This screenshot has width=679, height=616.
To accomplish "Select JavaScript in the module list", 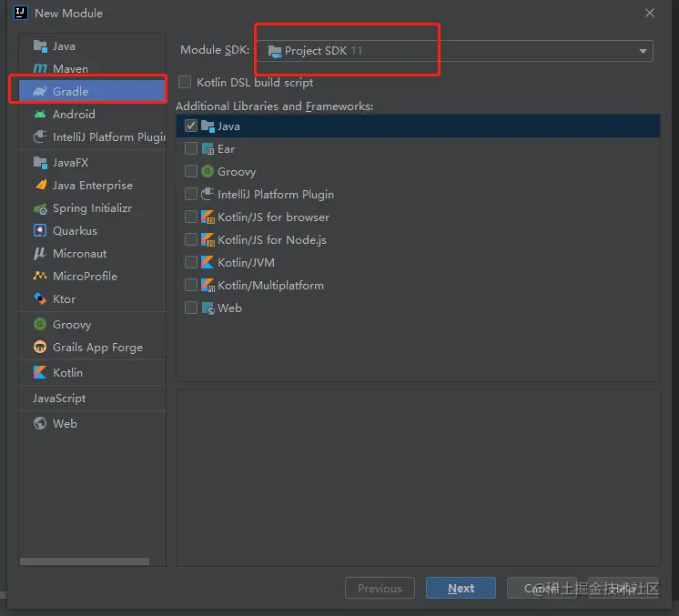I will pos(59,398).
